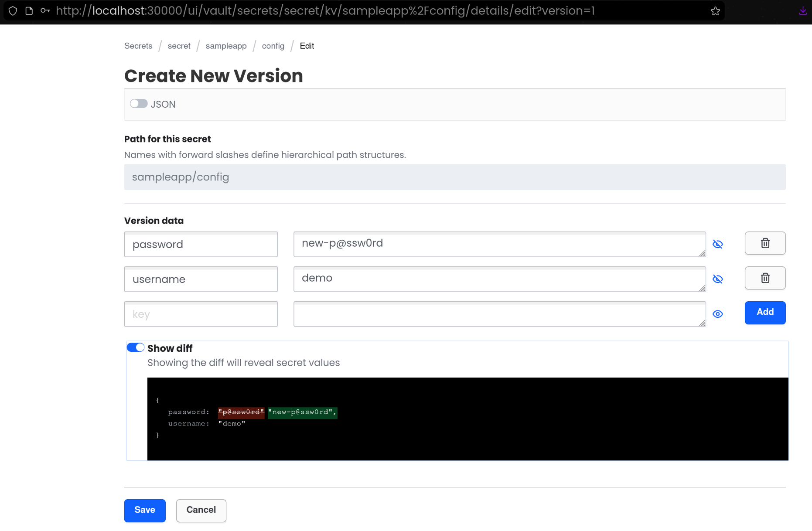Toggle the JSON editor switch
812x531 pixels.
139,104
